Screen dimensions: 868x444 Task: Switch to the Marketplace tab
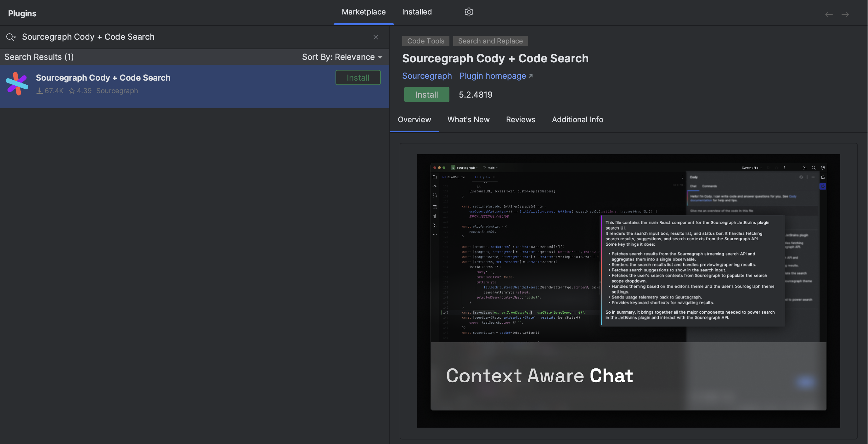(364, 12)
